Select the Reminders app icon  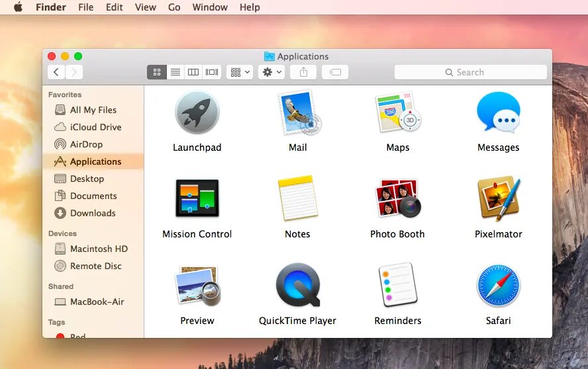[398, 285]
